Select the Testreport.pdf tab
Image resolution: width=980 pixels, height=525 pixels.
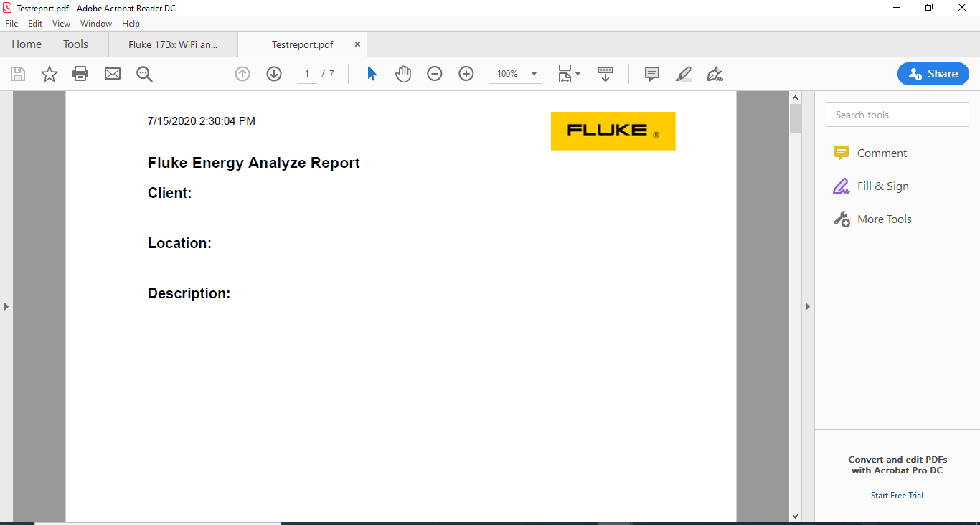[302, 44]
